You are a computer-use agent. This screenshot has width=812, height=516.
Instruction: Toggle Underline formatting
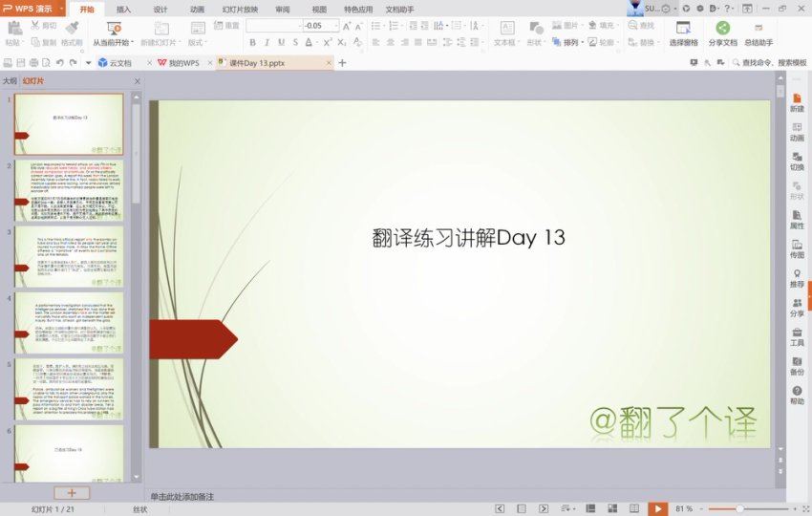pos(281,42)
